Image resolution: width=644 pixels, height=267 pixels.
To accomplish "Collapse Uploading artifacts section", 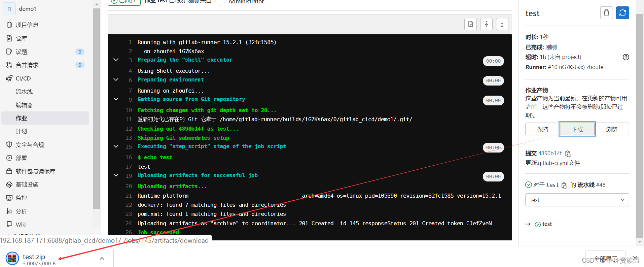I will click(116, 175).
